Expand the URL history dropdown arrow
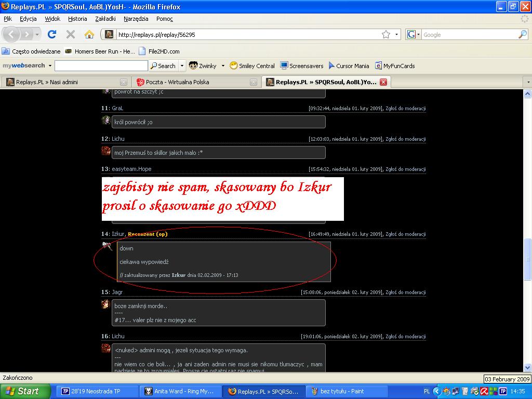The width and height of the screenshot is (532, 399). (x=397, y=34)
